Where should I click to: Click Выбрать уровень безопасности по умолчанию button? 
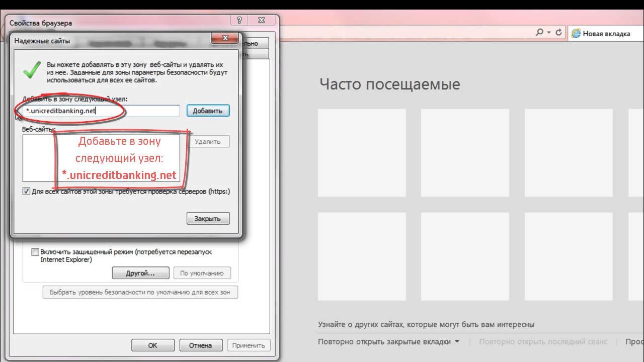click(140, 292)
